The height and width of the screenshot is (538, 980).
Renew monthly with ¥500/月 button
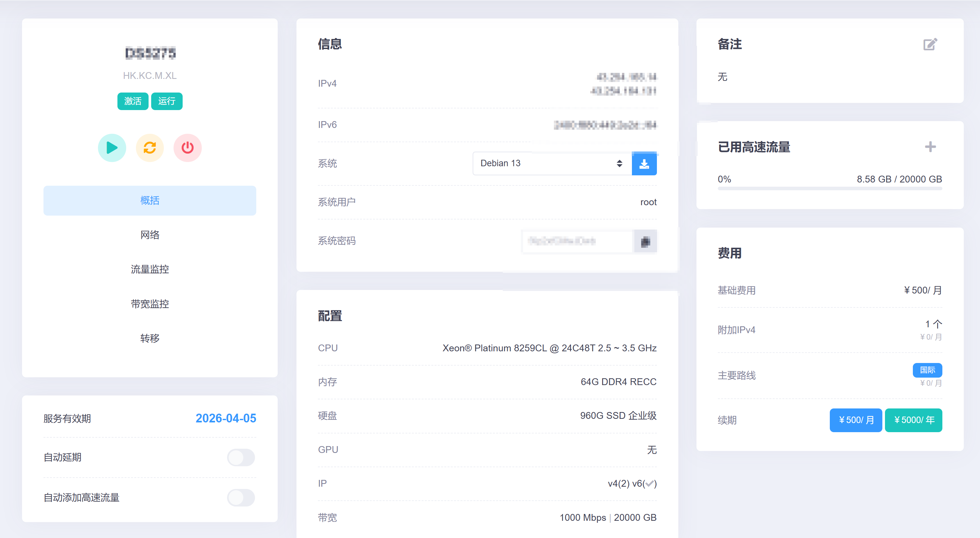[856, 420]
